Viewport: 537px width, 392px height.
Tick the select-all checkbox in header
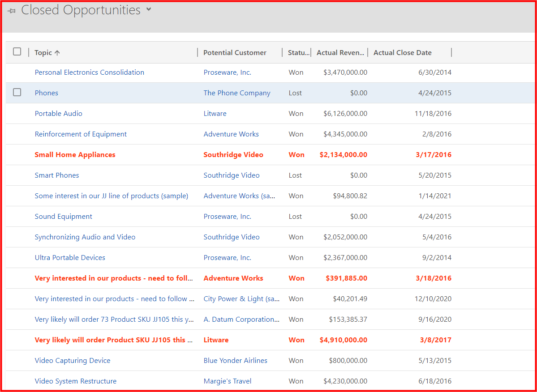[x=17, y=51]
